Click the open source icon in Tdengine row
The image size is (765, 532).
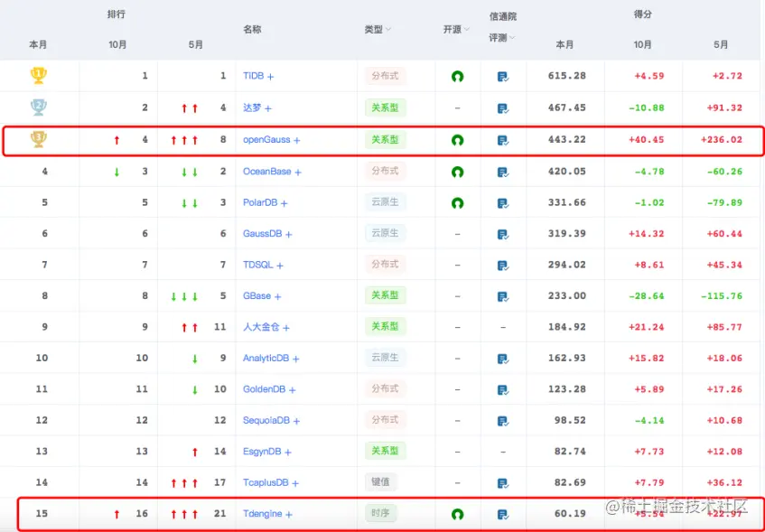coord(457,515)
